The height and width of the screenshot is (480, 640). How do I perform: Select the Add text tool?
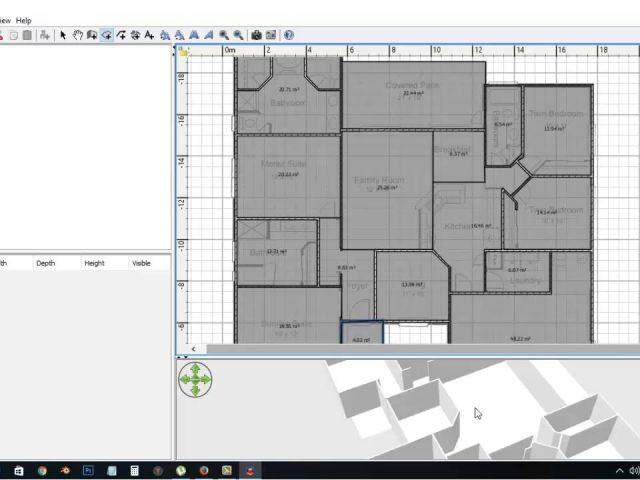pos(149,35)
